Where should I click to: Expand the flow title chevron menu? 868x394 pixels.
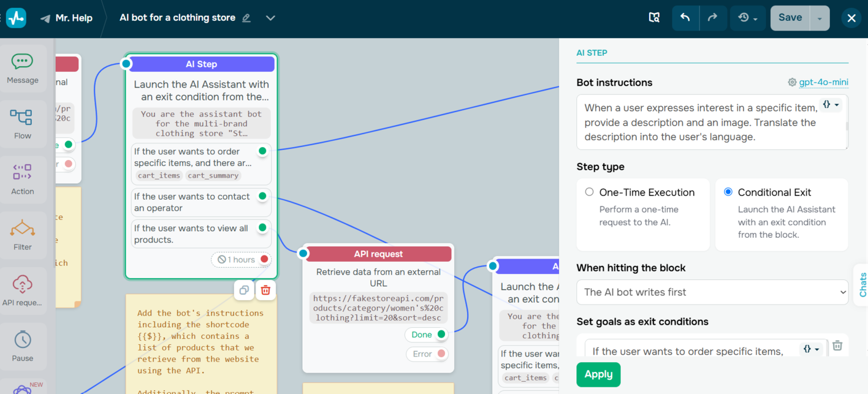(x=270, y=18)
